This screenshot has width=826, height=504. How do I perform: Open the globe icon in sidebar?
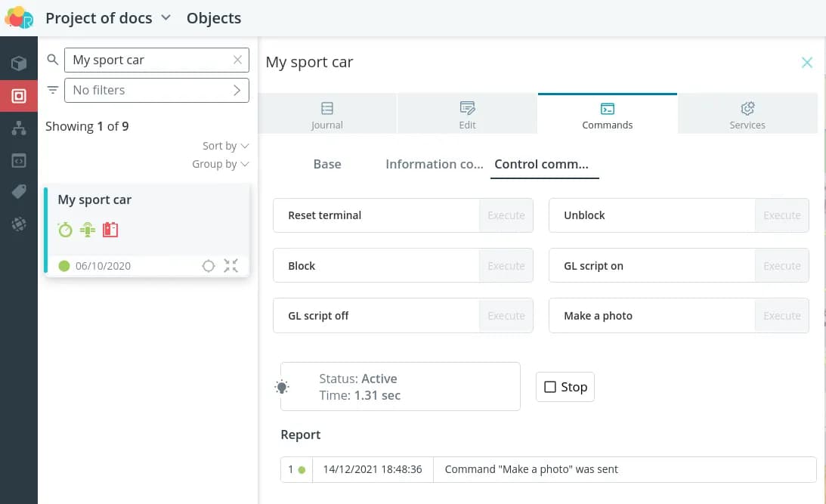(x=19, y=224)
